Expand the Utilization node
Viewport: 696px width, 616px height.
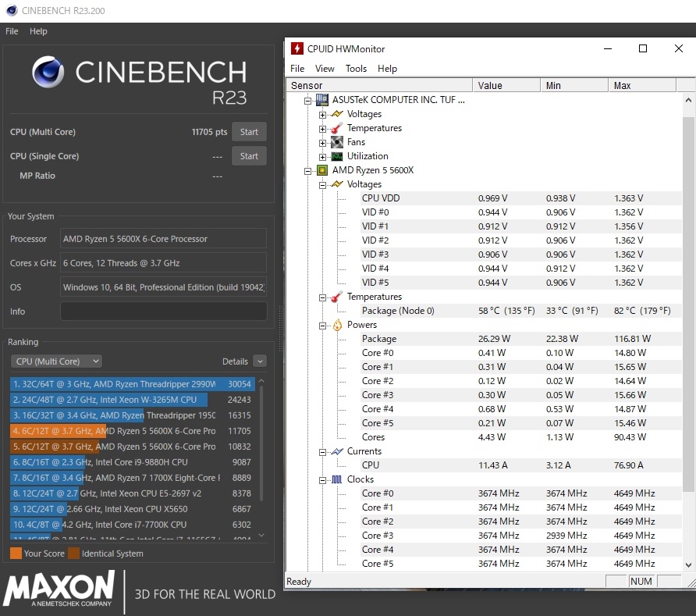[x=323, y=157]
